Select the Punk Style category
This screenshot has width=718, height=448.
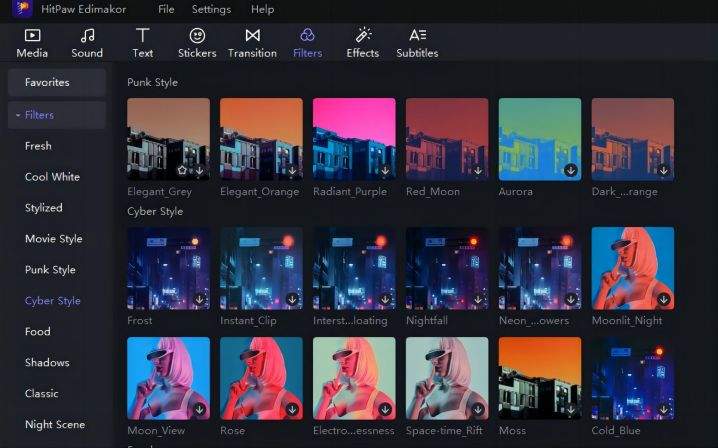coord(50,270)
